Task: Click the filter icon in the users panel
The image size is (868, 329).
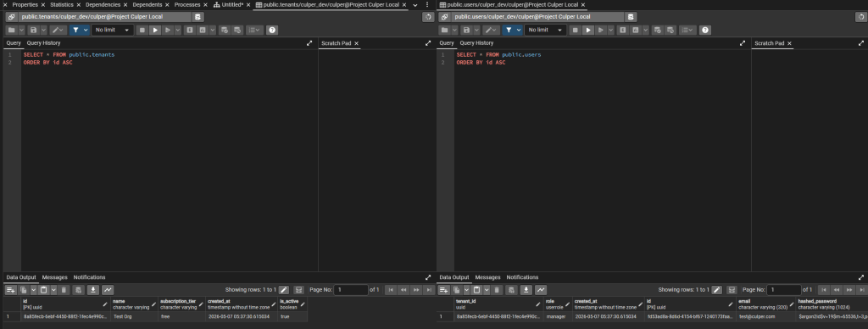Action: point(509,30)
